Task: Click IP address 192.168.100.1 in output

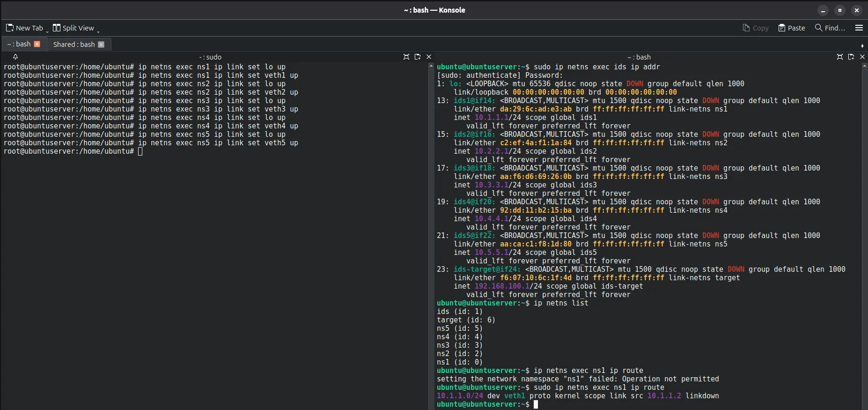Action: pos(502,286)
